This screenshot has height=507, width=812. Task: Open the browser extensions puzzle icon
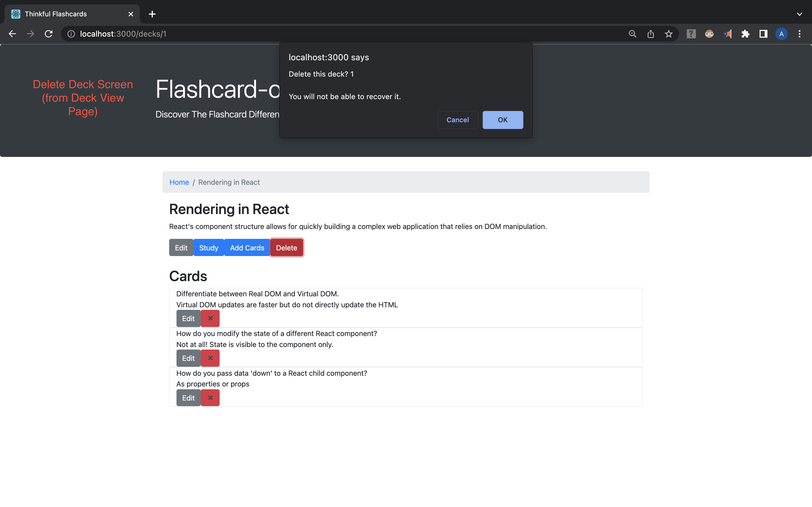[x=745, y=34]
